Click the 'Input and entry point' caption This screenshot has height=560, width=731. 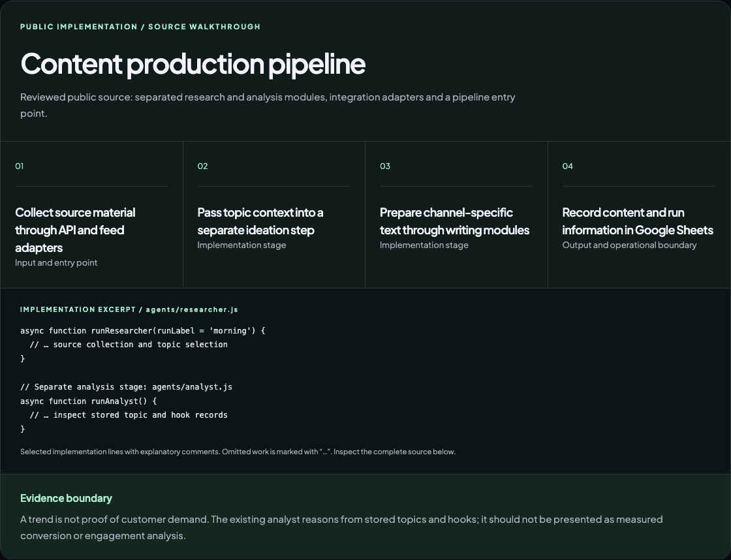click(56, 262)
